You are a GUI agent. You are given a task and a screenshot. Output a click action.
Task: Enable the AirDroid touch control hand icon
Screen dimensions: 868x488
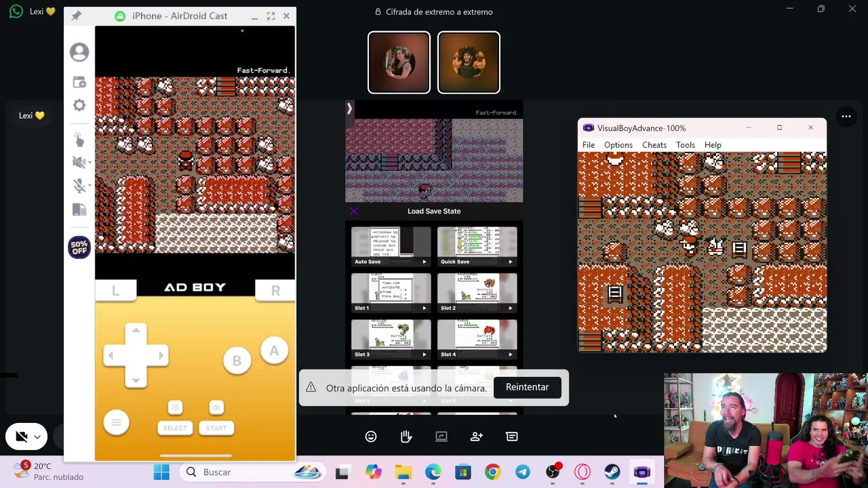[79, 140]
